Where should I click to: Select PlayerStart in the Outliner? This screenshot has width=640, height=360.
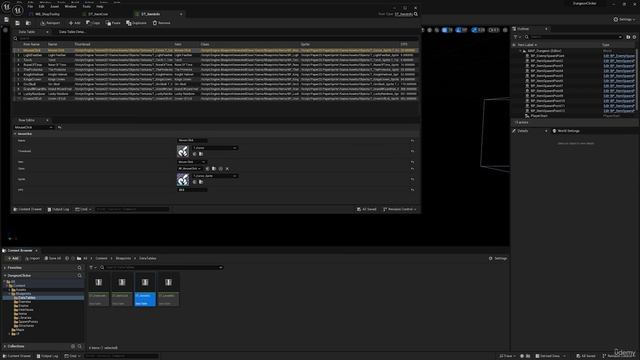tap(539, 116)
